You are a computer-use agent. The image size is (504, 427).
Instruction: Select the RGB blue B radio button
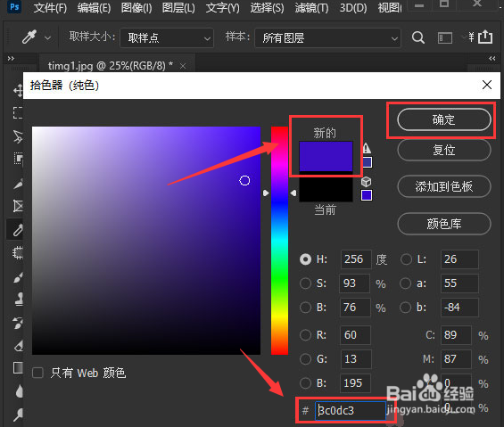[x=305, y=383]
